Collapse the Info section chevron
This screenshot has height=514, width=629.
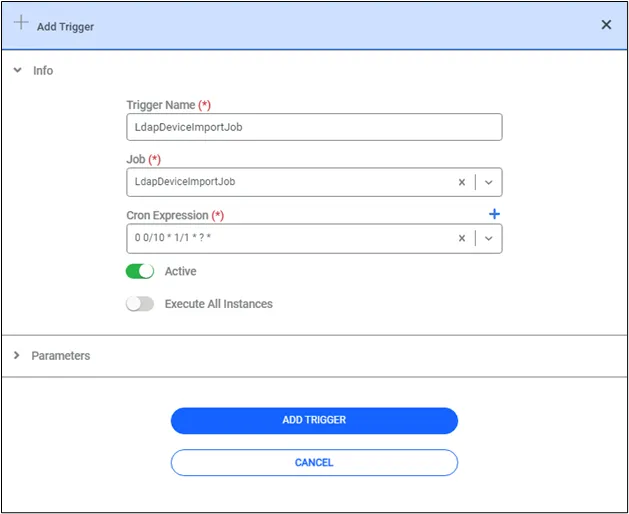coord(17,70)
